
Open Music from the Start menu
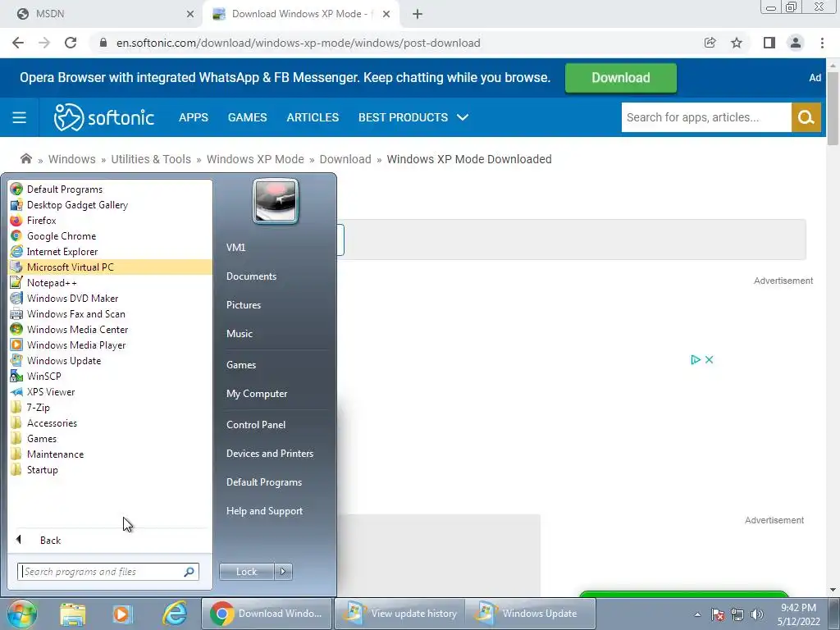click(239, 334)
